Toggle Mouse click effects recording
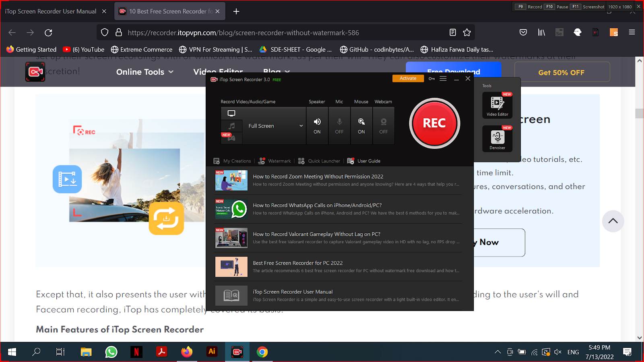Viewport: 644px width, 362px height. 361,126
